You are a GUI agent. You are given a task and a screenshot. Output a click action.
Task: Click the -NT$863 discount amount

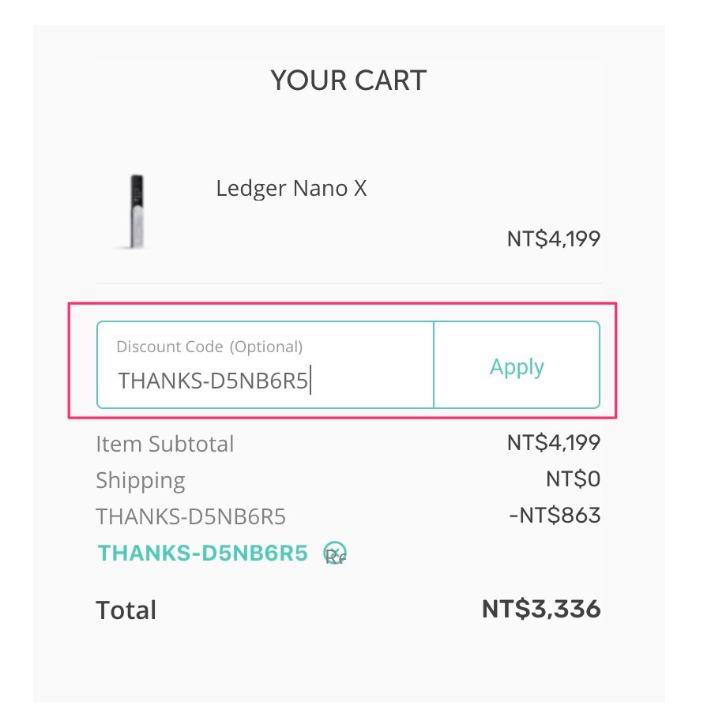555,516
